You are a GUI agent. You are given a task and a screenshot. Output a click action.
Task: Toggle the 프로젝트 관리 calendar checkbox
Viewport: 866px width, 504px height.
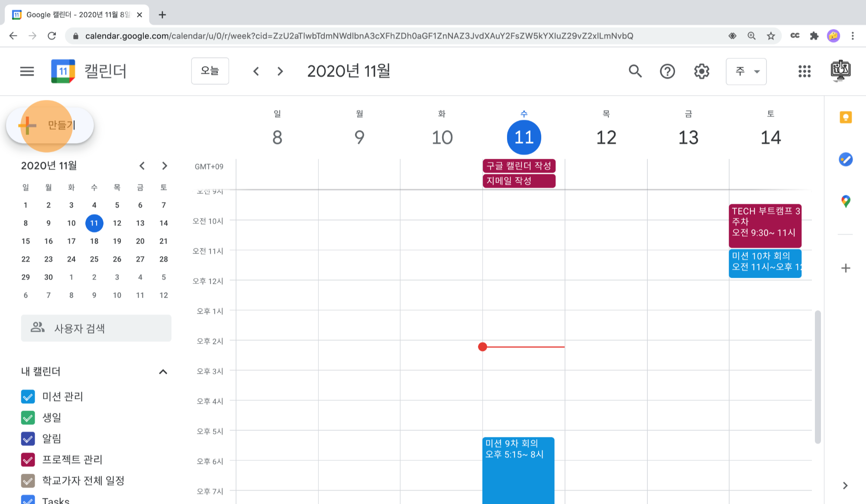(x=28, y=459)
